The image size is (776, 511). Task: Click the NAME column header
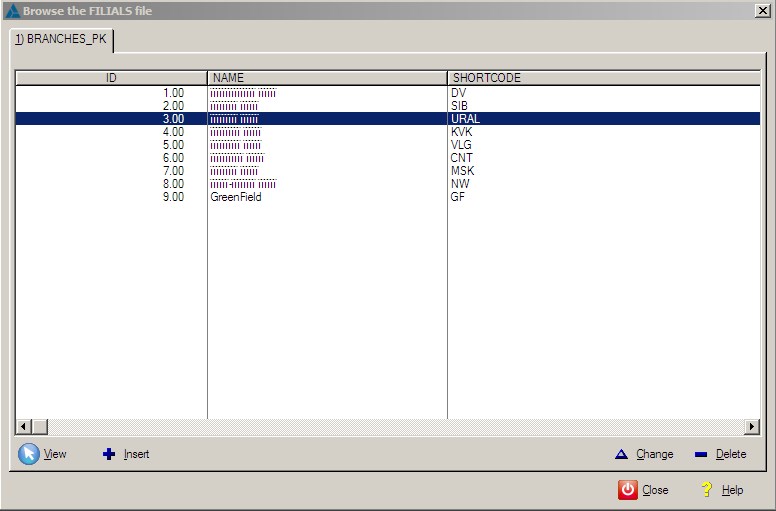327,78
